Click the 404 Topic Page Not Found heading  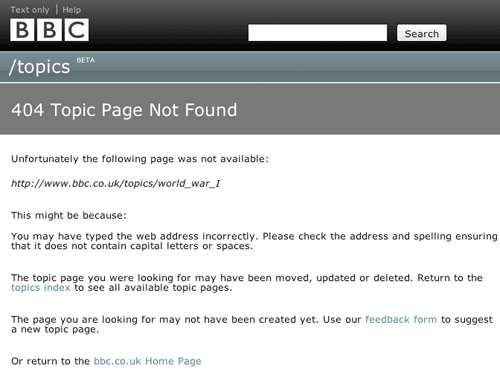point(124,110)
